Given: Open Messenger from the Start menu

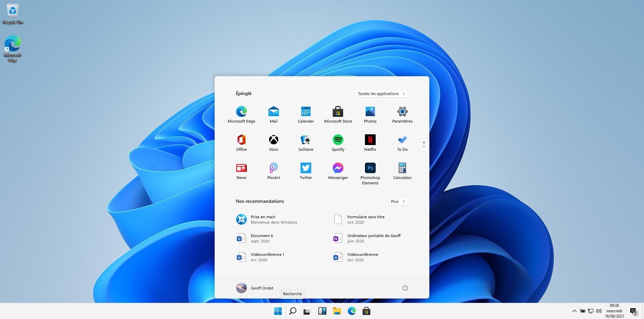Looking at the screenshot, I should coord(338,171).
